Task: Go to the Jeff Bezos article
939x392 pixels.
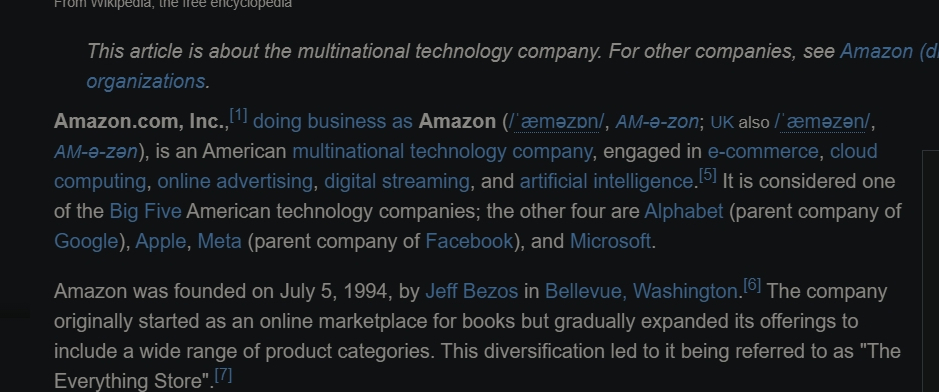Action: coord(471,292)
